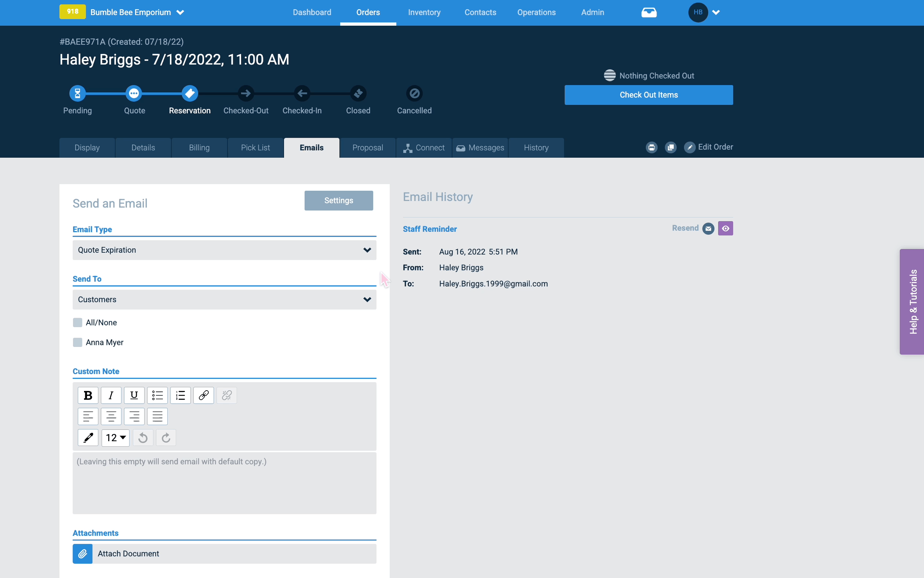Click the Reservation status step icon
Viewport: 924px width, 578px height.
190,93
